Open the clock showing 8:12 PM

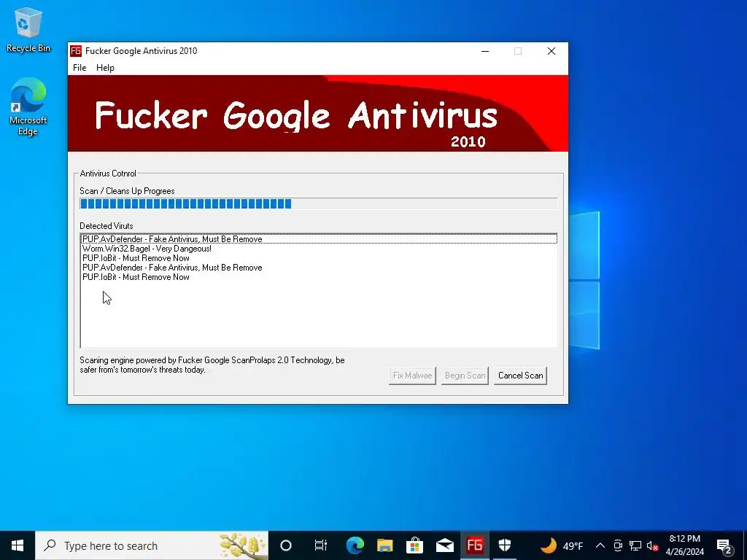[x=684, y=545]
